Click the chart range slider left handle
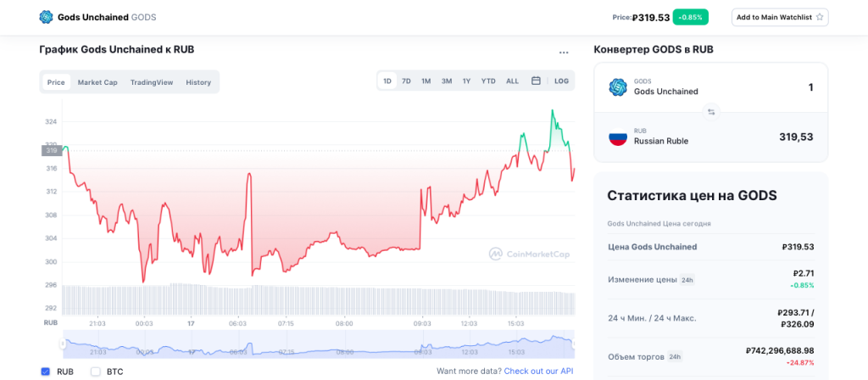 click(x=62, y=344)
